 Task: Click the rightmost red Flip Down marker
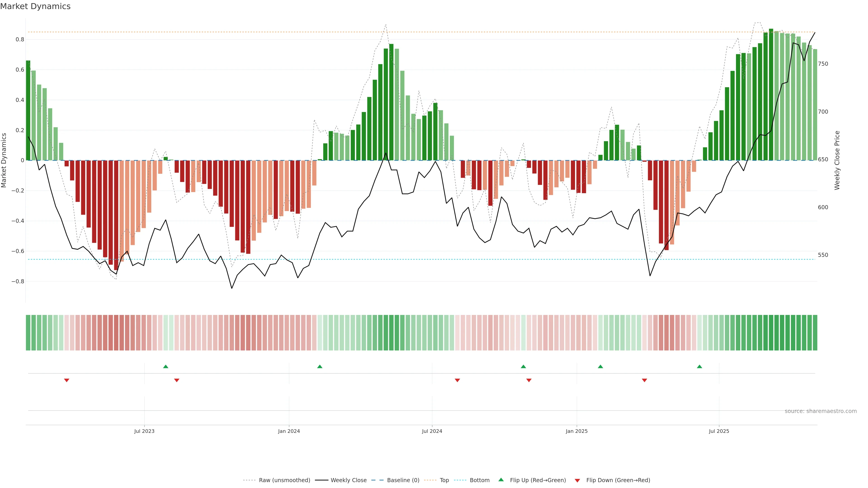point(645,380)
